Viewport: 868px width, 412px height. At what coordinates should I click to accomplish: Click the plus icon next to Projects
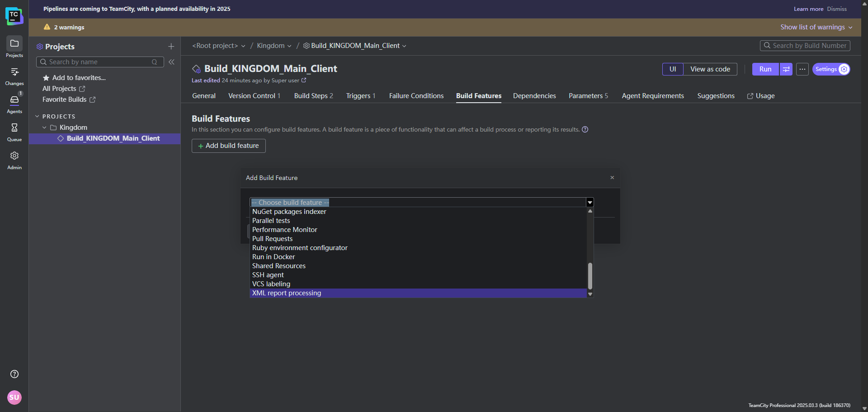tap(171, 47)
